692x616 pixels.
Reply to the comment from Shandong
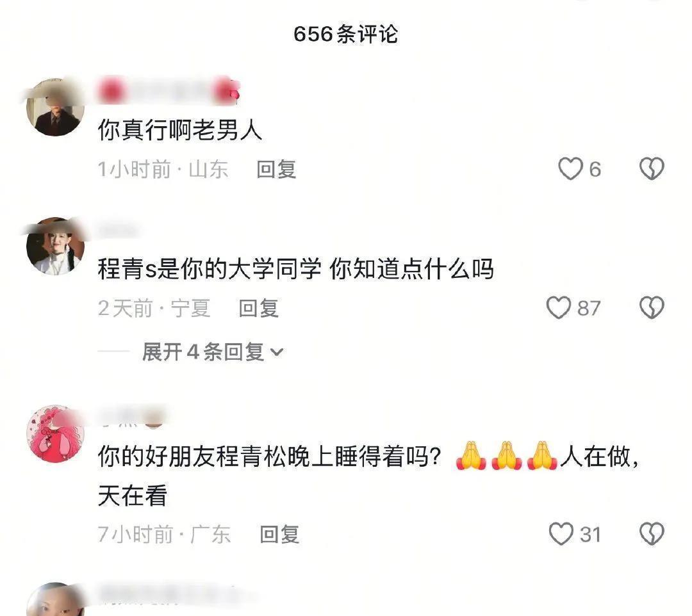pos(276,169)
